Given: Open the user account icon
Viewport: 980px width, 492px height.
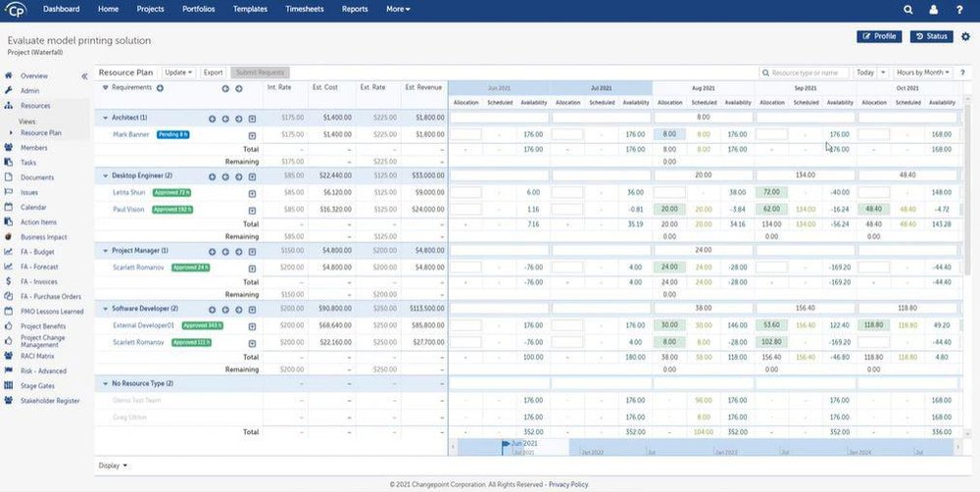Looking at the screenshot, I should click(933, 10).
